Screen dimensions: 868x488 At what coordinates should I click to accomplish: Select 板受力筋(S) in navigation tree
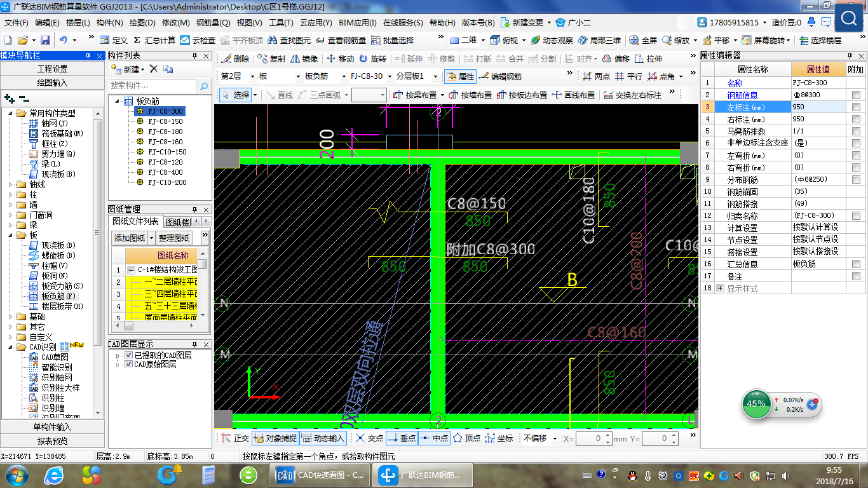click(62, 286)
